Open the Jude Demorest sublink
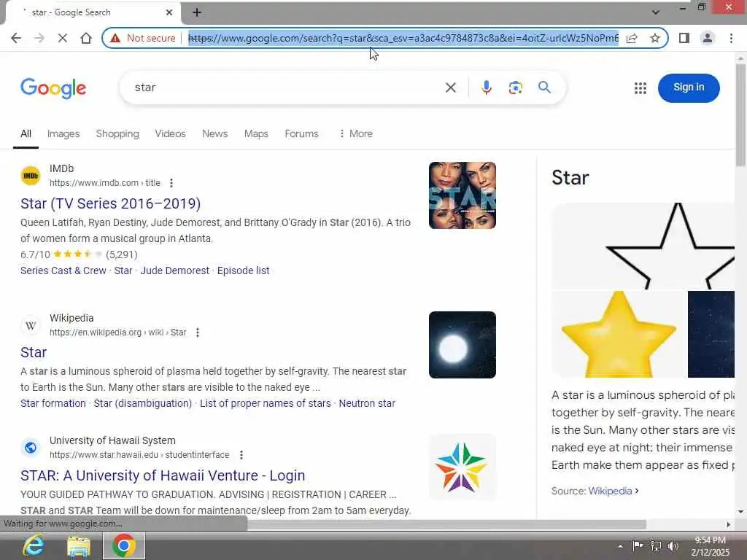747x560 pixels. [175, 271]
